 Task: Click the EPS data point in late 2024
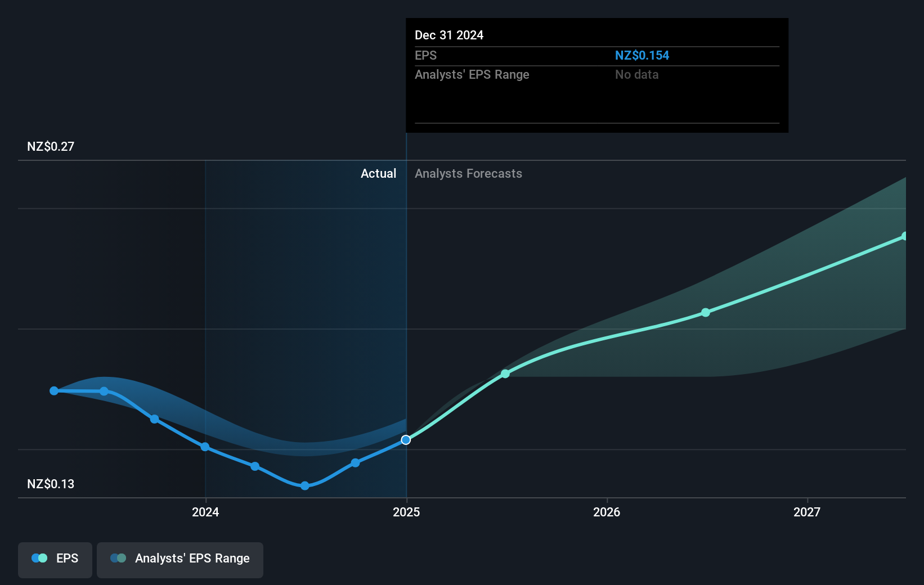point(355,462)
